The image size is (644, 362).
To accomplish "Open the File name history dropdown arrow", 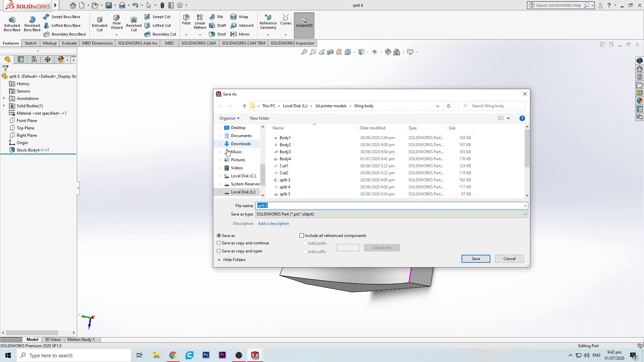I will [x=525, y=206].
